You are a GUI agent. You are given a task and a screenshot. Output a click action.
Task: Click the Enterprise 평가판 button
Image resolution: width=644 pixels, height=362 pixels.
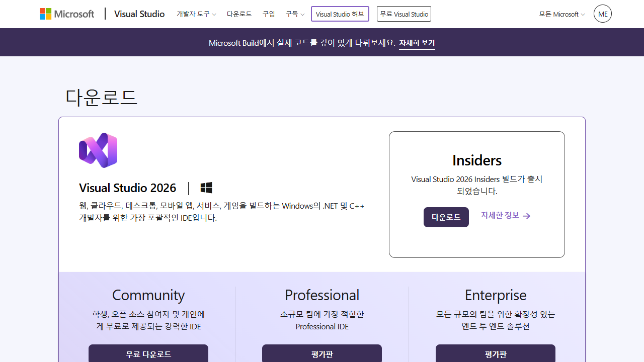[x=496, y=353]
